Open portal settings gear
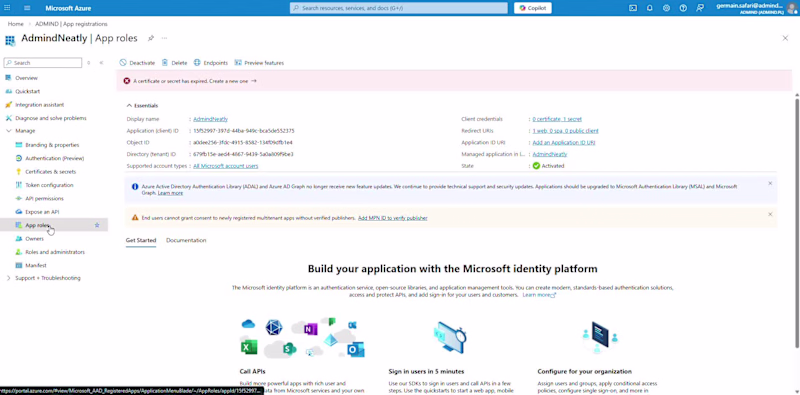Screen dimensions: 800x395 (666, 8)
